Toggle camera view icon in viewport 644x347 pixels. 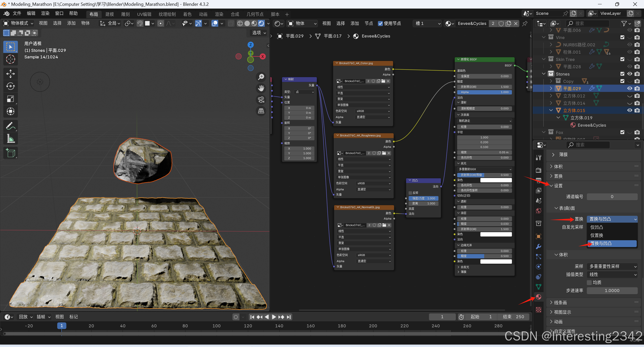pos(261,100)
